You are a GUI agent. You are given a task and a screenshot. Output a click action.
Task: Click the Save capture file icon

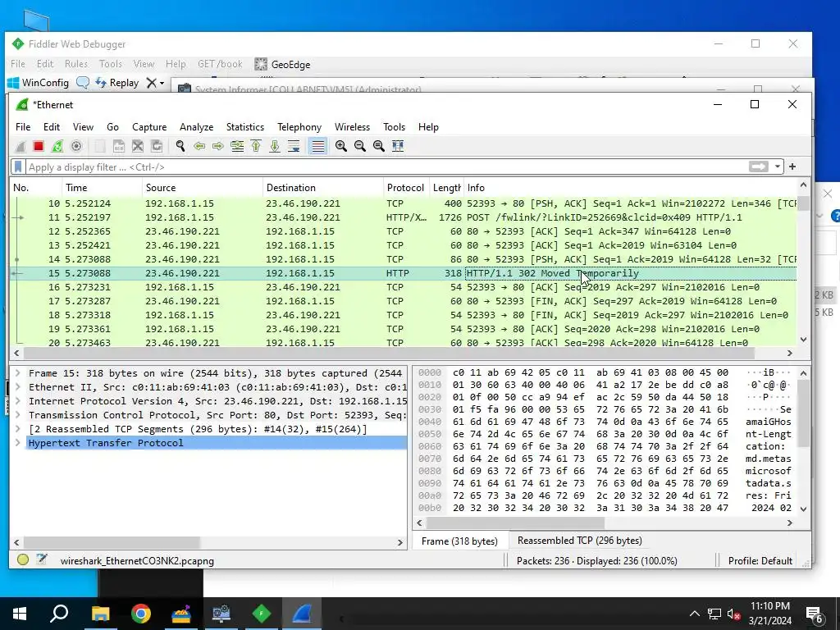point(119,146)
